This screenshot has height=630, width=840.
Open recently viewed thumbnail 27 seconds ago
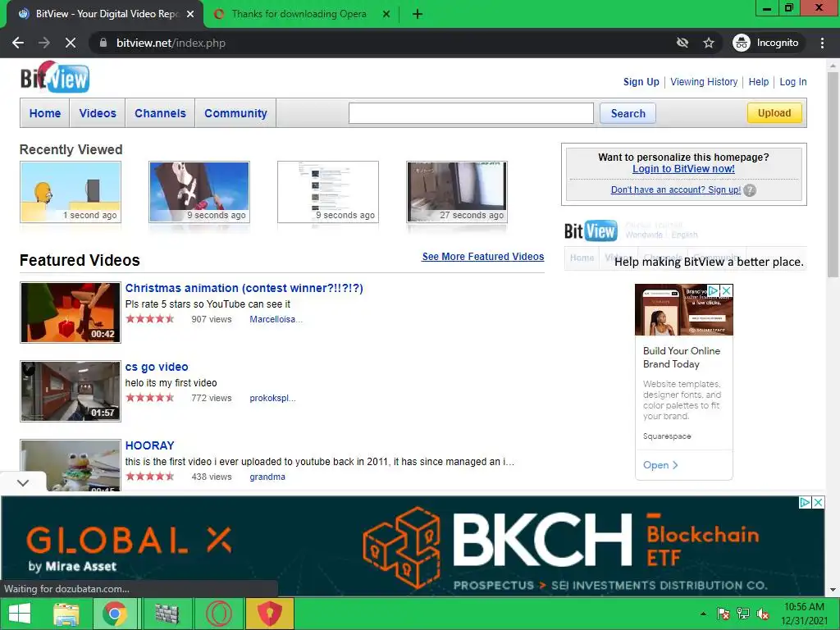(457, 192)
